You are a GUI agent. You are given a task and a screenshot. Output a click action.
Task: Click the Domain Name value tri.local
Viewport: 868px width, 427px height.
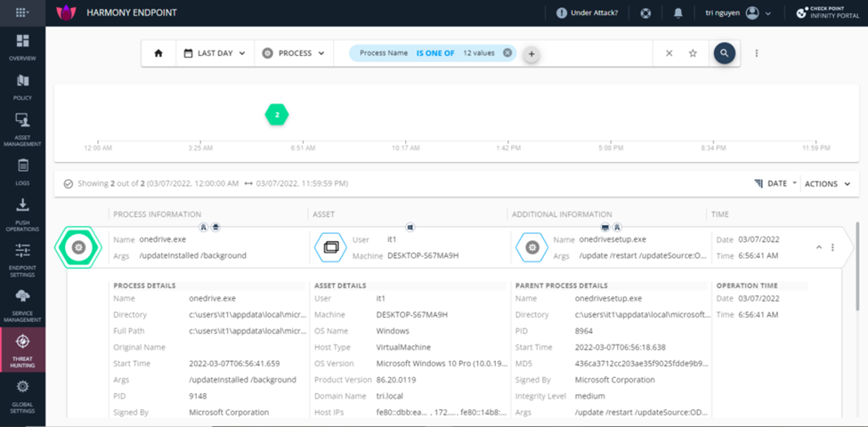390,396
